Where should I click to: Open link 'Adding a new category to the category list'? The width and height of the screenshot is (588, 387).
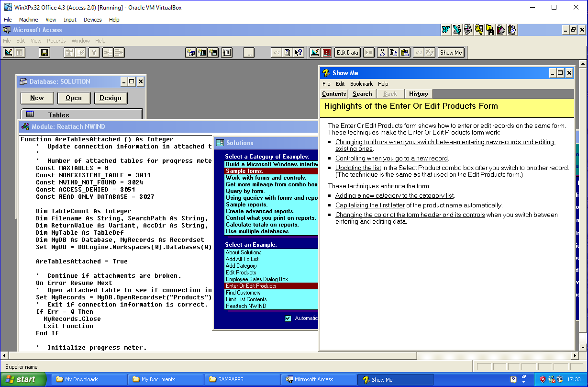click(x=395, y=195)
